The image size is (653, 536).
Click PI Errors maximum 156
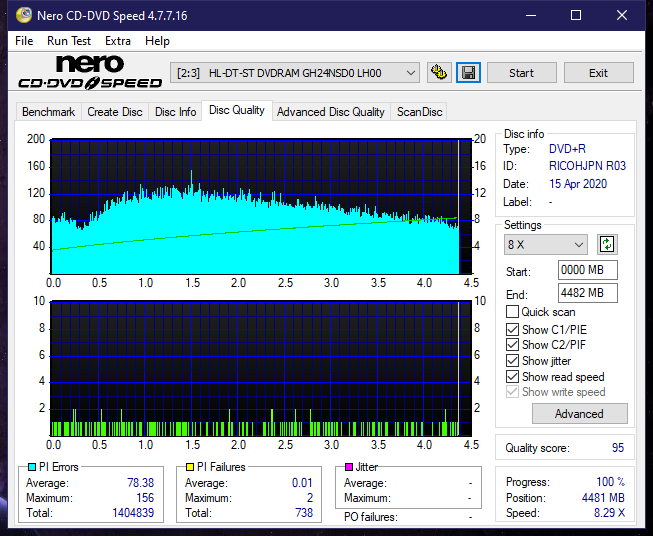point(145,498)
